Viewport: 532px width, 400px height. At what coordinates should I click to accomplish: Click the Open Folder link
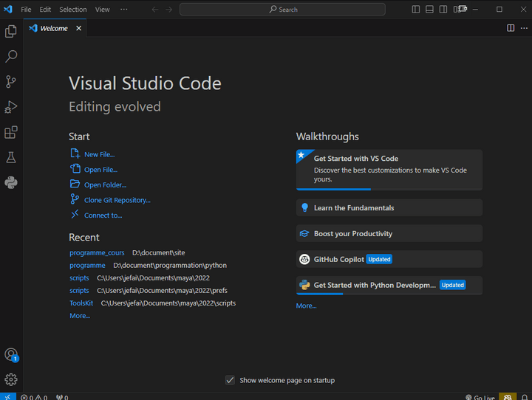(x=105, y=185)
